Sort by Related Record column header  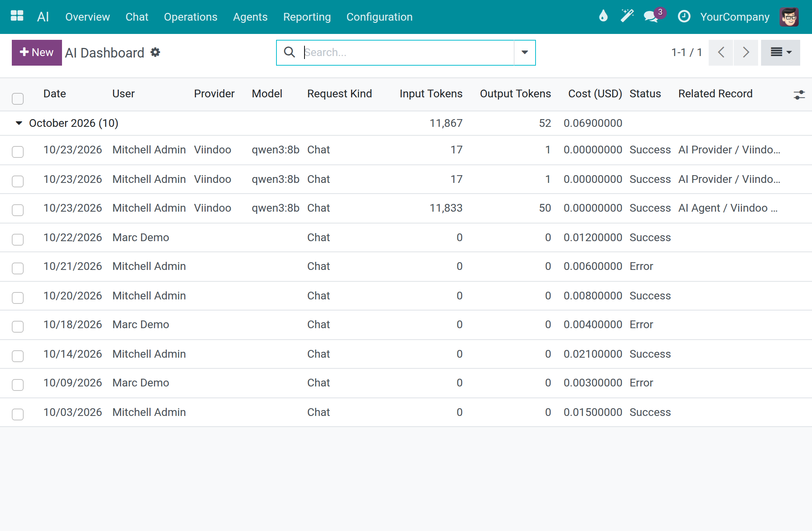[715, 94]
